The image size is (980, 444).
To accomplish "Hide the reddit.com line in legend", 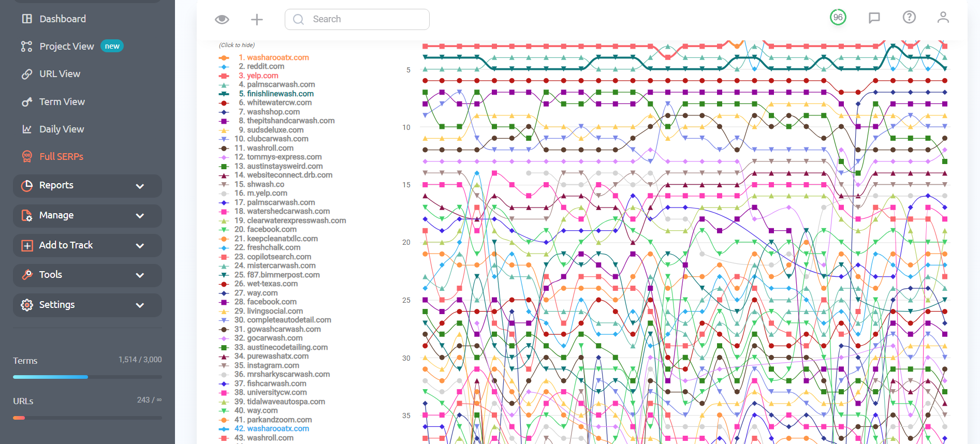I will tap(261, 66).
